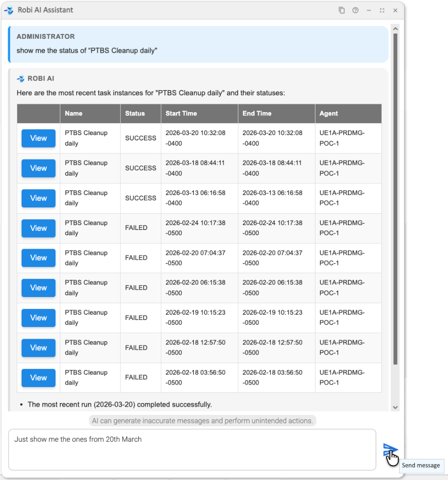This screenshot has height=480, width=448.
Task: Click the scrollbar up arrow
Action: pyautogui.click(x=395, y=29)
